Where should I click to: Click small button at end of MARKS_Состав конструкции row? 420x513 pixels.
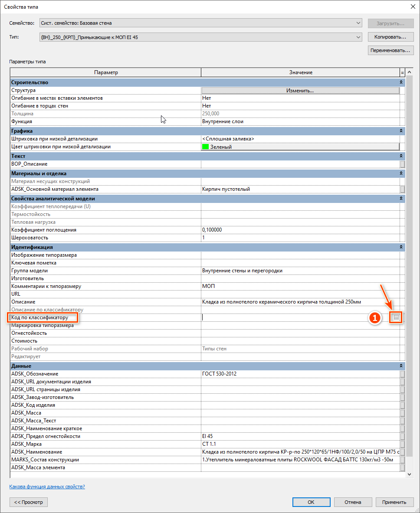coord(402,460)
